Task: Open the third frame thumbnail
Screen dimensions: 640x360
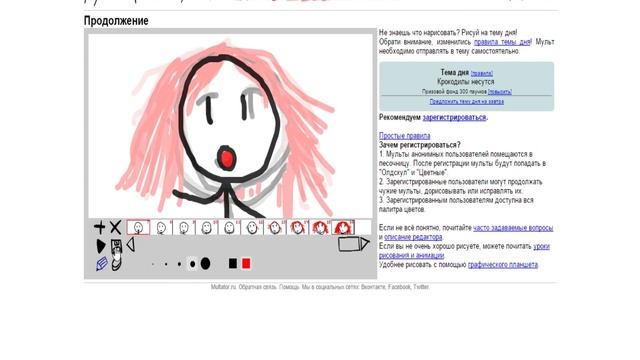Action: tap(184, 227)
